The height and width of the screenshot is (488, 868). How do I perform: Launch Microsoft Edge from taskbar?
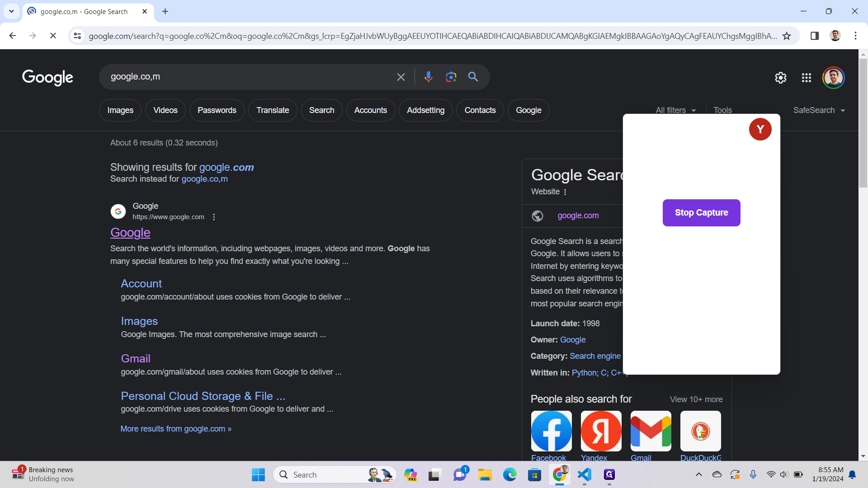coord(509,474)
